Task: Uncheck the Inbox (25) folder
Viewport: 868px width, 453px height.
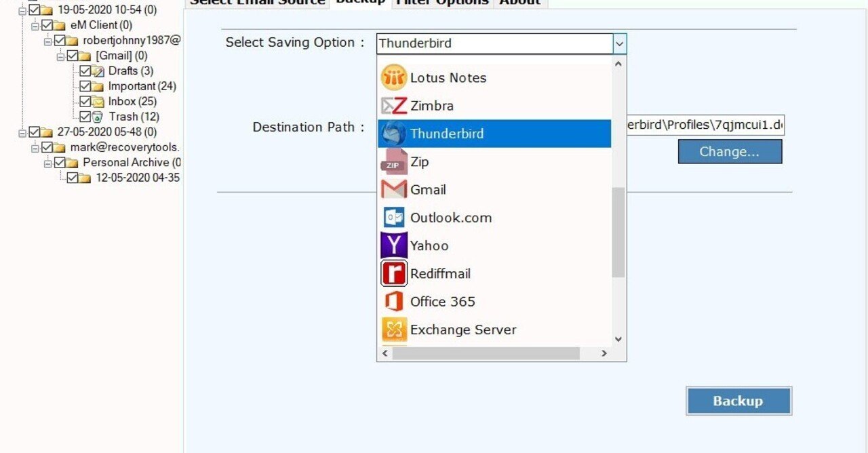Action: [84, 101]
